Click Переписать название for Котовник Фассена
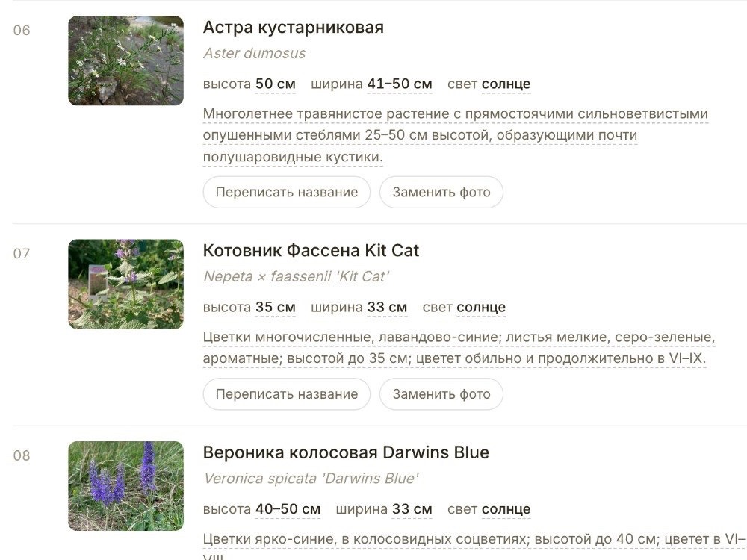 point(286,394)
